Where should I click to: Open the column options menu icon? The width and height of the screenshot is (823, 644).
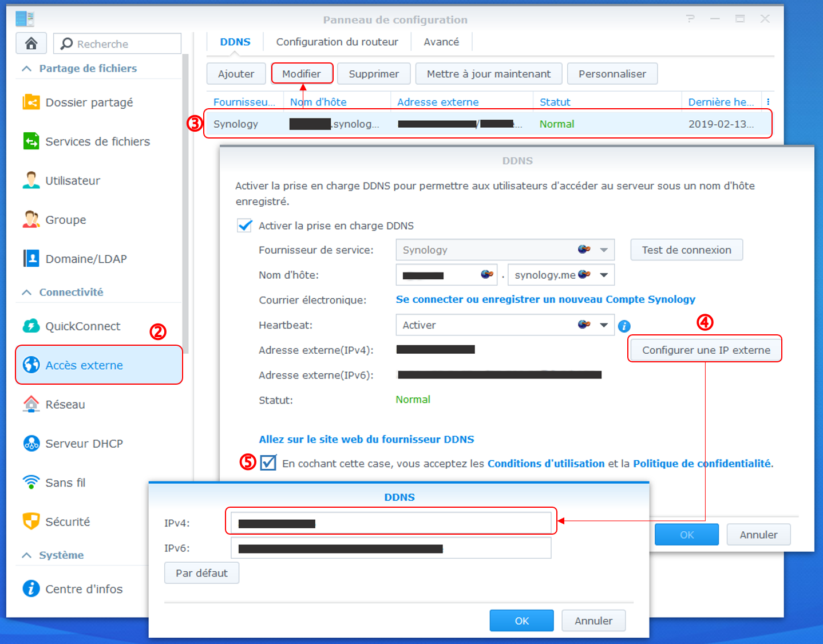(768, 102)
